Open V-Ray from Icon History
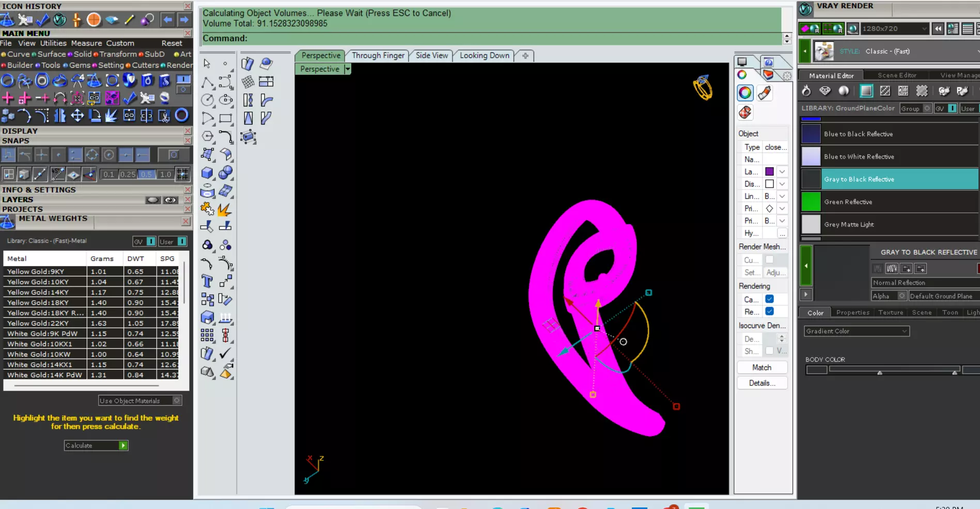 pyautogui.click(x=60, y=20)
